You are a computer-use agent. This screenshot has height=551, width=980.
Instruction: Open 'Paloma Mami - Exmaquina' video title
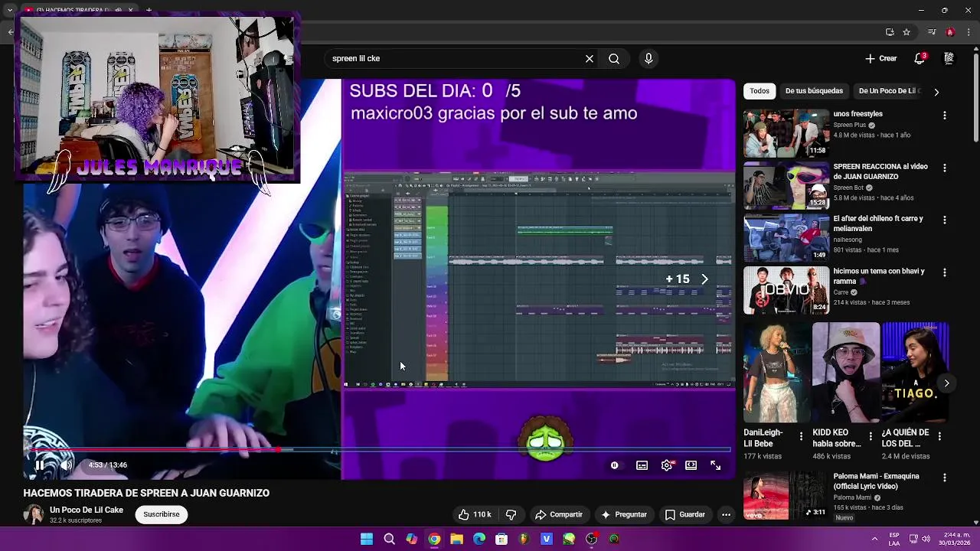(x=876, y=481)
